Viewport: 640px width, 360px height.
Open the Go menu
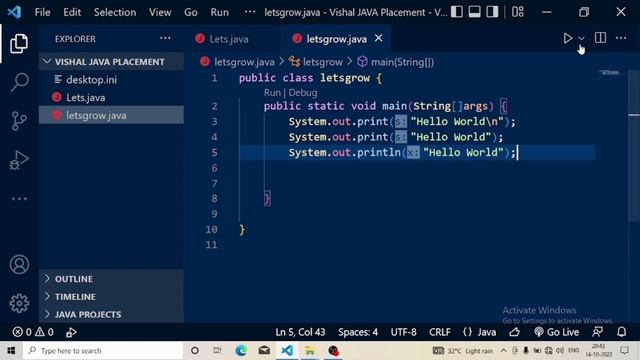tap(191, 12)
